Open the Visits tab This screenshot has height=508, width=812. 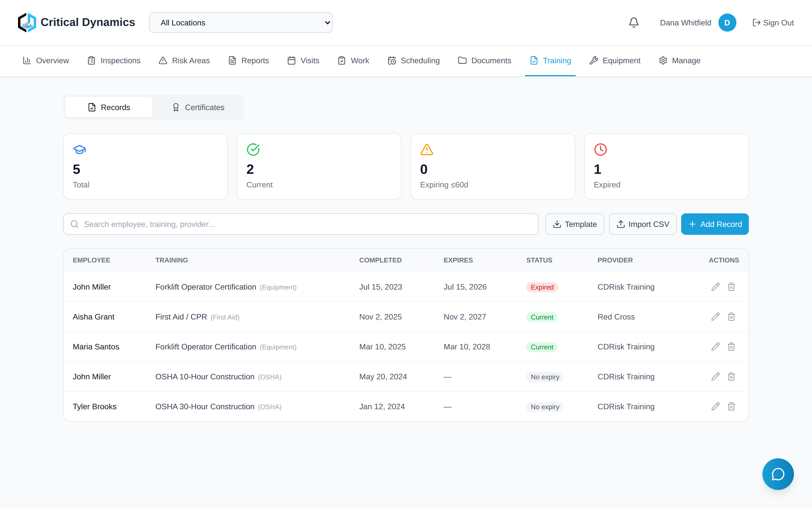pyautogui.click(x=303, y=60)
